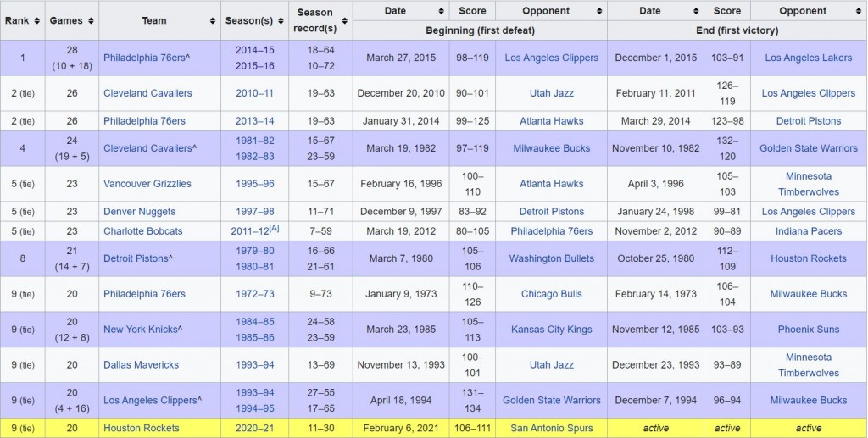Open Los Angeles Clippers opponent link, March 27, 2015
Screen dimensions: 868x438
[x=551, y=58]
